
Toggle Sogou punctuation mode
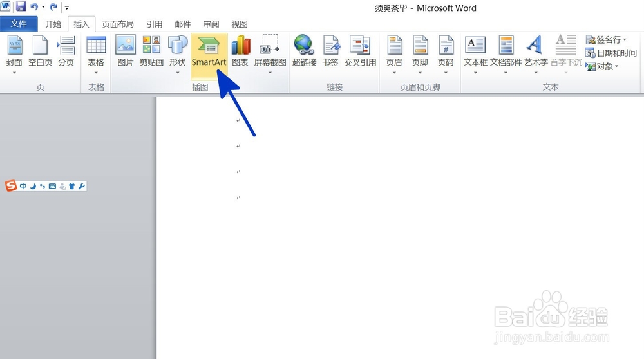(x=43, y=187)
